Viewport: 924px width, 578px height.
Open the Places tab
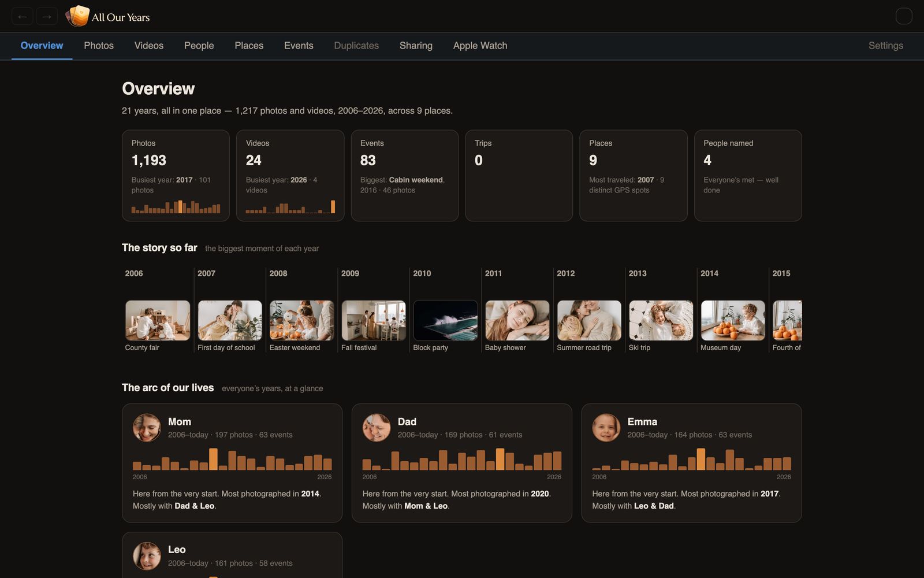coord(249,46)
